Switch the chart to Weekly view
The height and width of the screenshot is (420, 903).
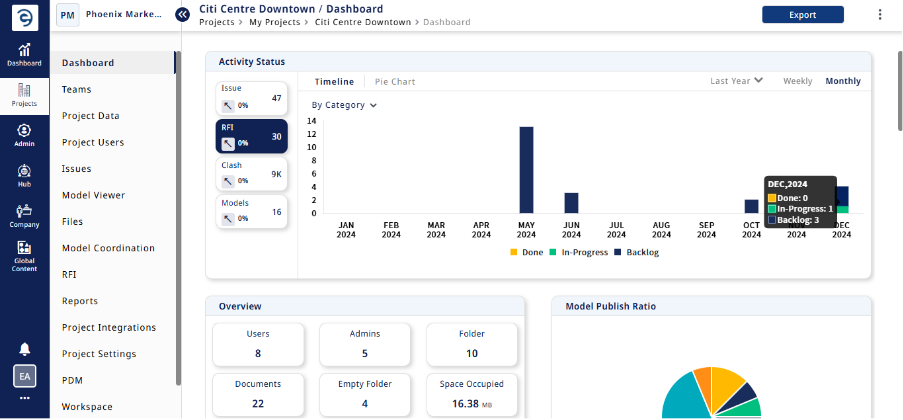point(797,81)
